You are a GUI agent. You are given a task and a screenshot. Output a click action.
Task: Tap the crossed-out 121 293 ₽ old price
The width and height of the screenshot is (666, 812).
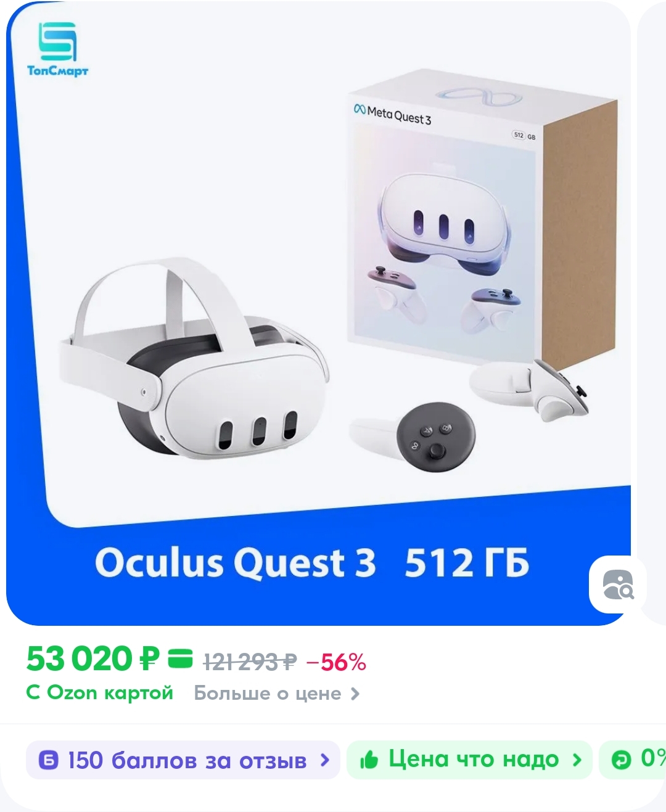[x=250, y=662]
